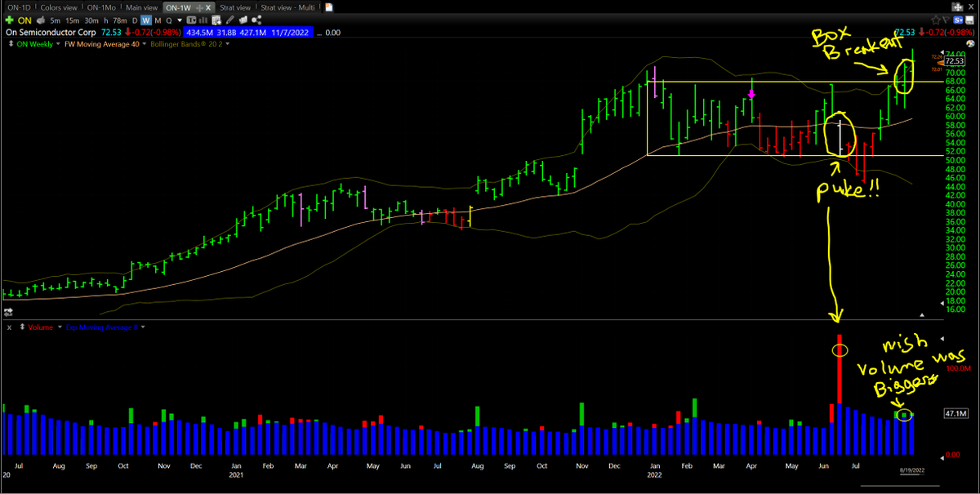Click the star favorite icon top right

pyautogui.click(x=936, y=20)
